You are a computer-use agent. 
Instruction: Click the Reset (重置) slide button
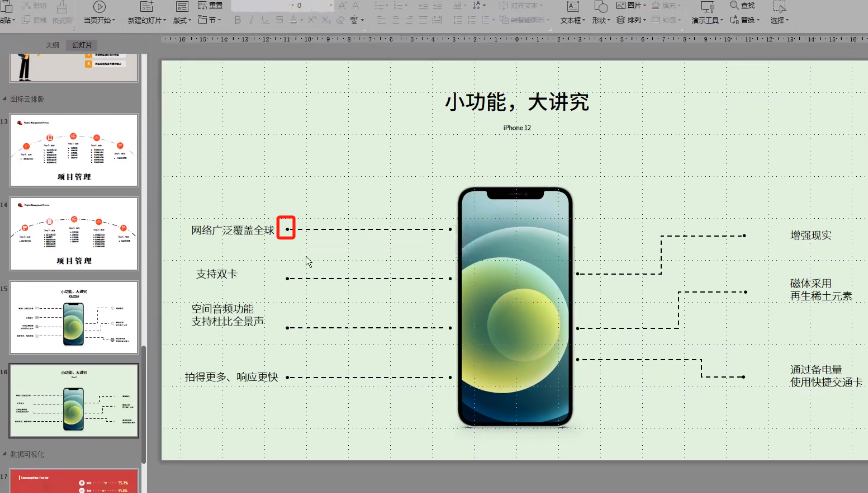210,6
